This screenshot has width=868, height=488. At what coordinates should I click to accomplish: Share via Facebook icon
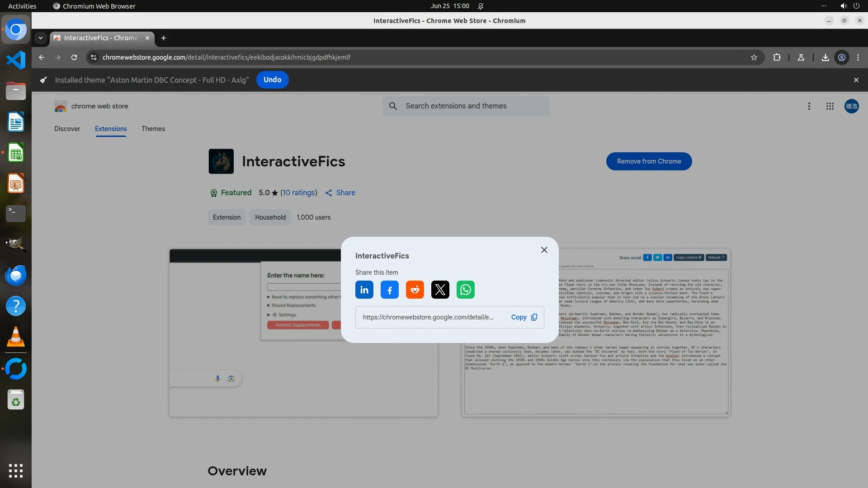[x=389, y=290]
